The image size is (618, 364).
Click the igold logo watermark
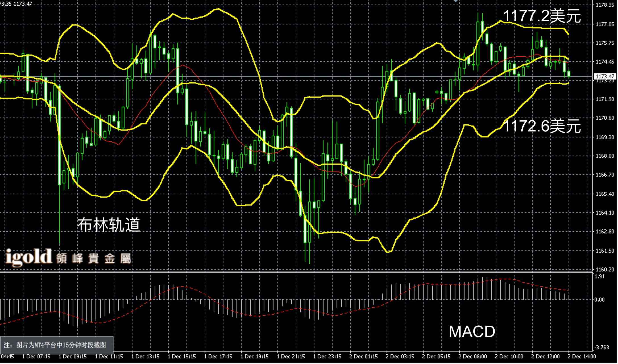28,257
